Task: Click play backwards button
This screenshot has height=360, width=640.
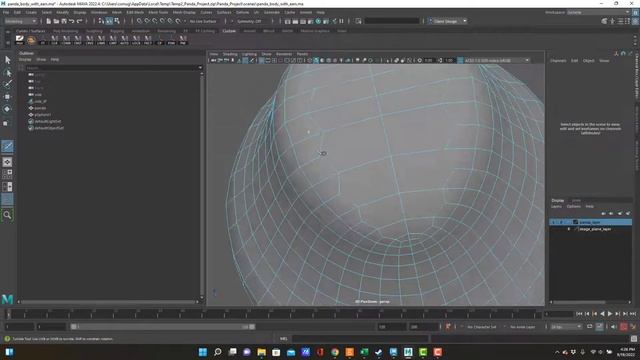Action: 602,313
